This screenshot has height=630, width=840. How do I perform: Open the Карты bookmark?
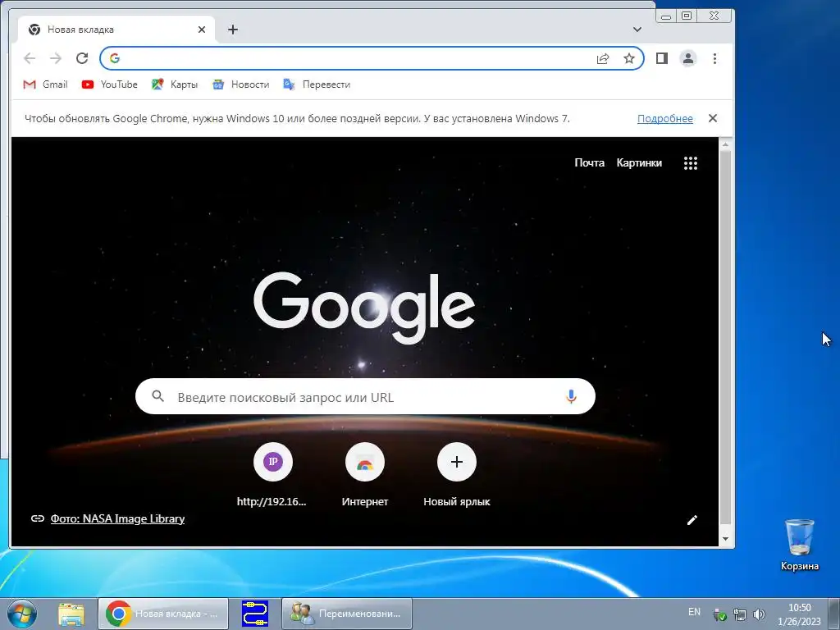[x=175, y=84]
